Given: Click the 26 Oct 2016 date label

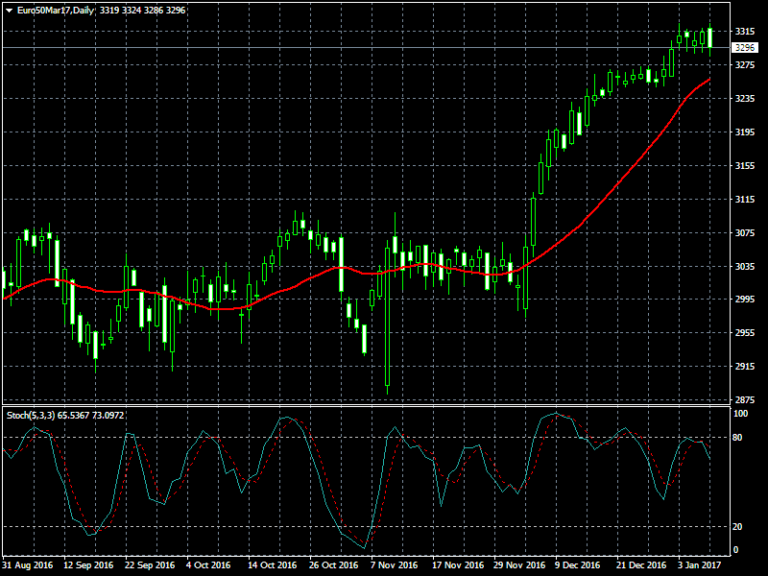Looking at the screenshot, I should (334, 565).
